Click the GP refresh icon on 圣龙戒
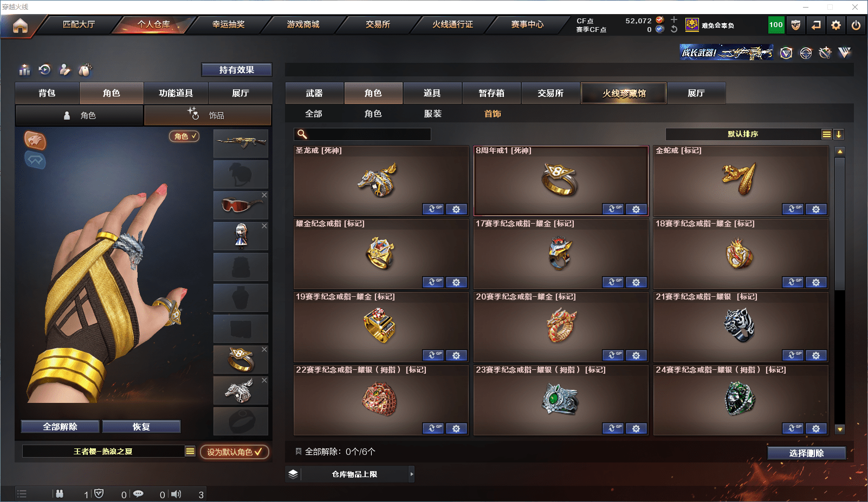The height and width of the screenshot is (502, 868). [433, 209]
